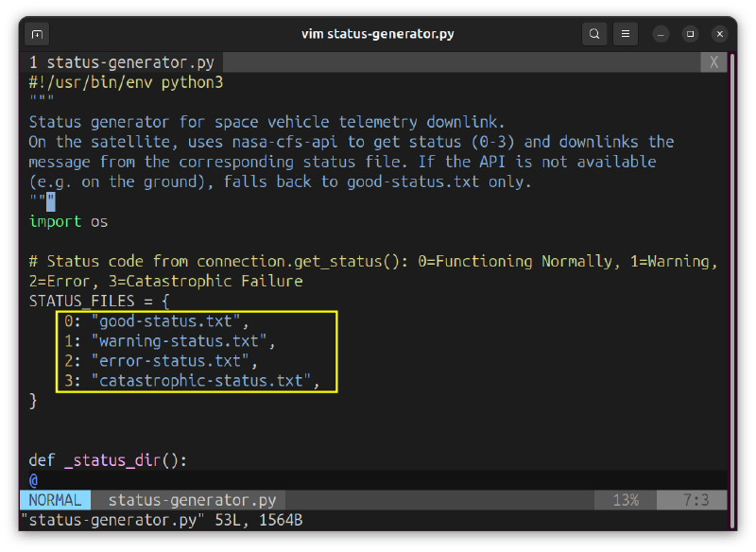Close the terminal window

pyautogui.click(x=719, y=34)
